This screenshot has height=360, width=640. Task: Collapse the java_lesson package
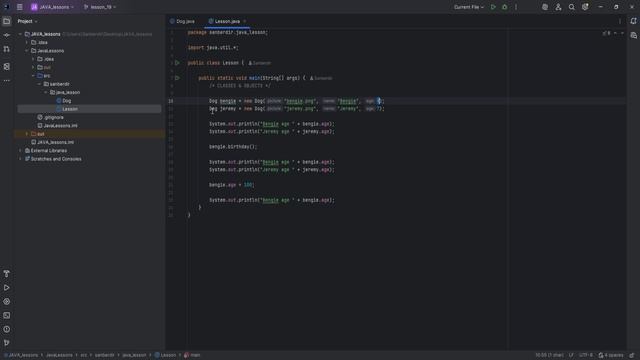[x=46, y=93]
